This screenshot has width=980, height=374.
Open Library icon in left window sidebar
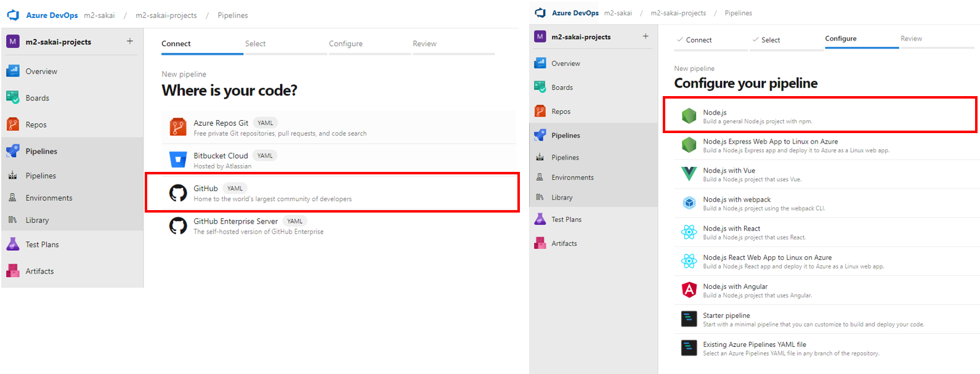click(12, 220)
